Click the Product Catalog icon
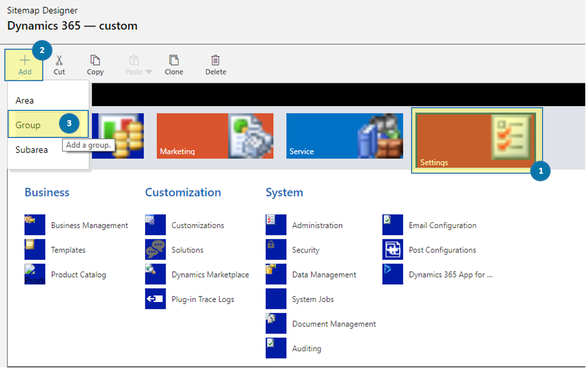The image size is (588, 368). (x=35, y=274)
